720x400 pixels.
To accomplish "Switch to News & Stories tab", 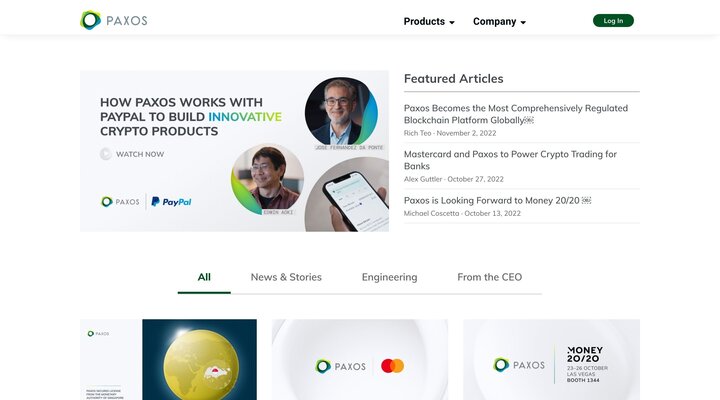I will (286, 277).
